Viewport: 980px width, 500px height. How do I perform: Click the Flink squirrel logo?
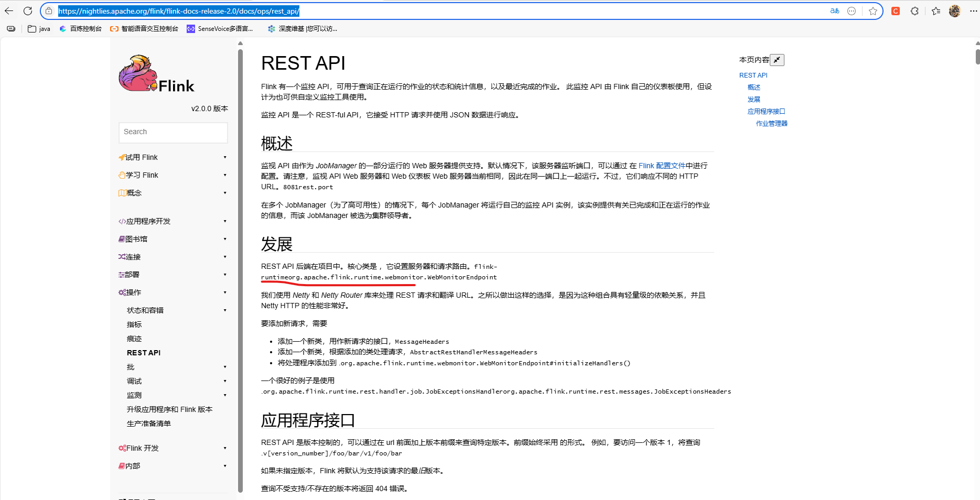click(156, 74)
